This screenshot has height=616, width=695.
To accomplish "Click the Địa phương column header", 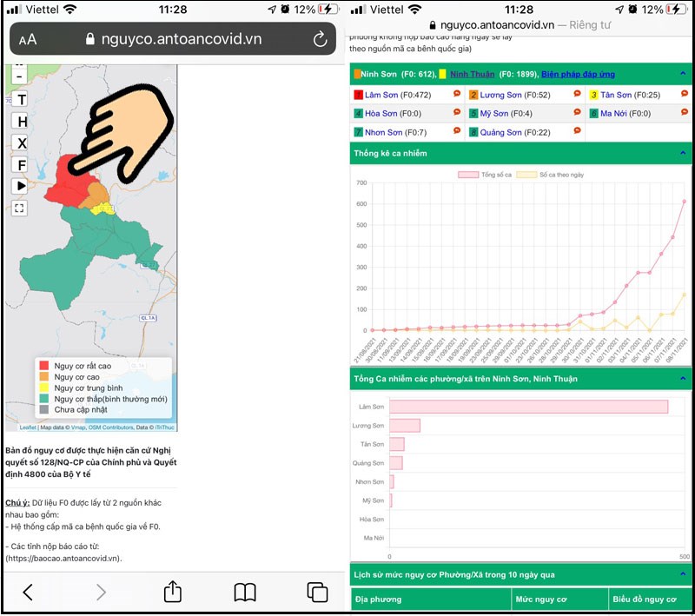I will [431, 599].
